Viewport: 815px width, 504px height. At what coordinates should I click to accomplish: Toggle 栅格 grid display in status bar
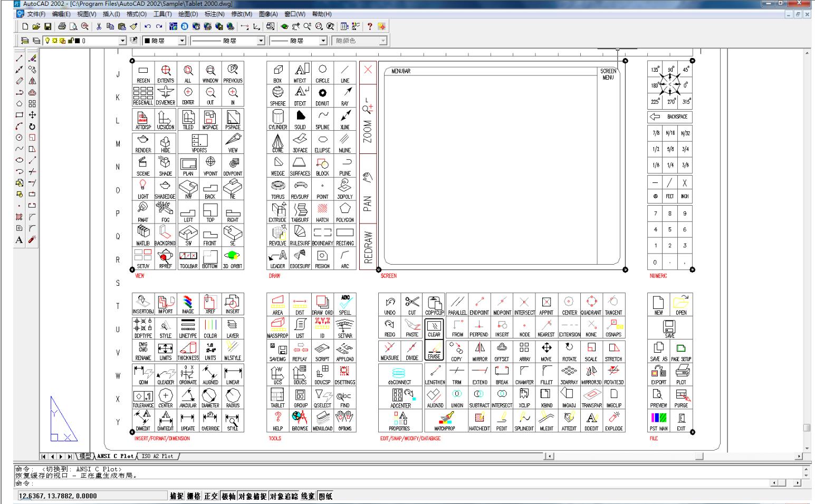click(194, 496)
